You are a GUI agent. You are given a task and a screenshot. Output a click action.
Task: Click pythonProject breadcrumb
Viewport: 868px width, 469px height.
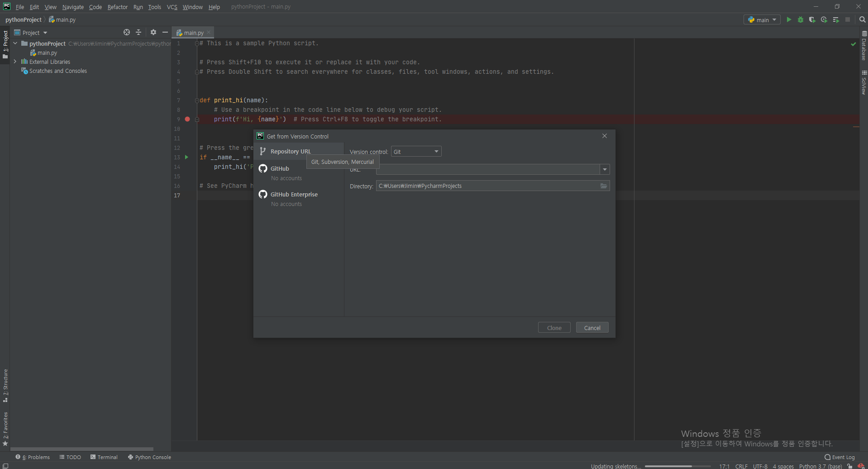[24, 19]
